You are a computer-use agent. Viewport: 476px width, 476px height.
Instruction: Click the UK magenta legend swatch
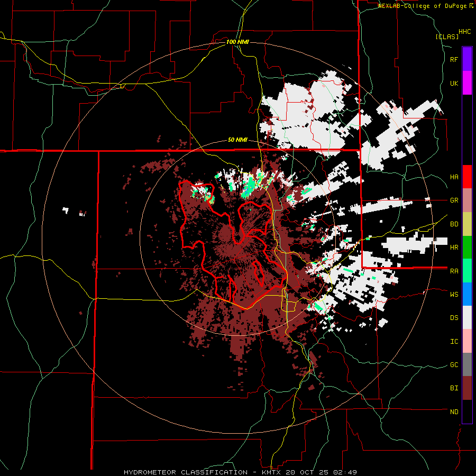click(x=467, y=83)
